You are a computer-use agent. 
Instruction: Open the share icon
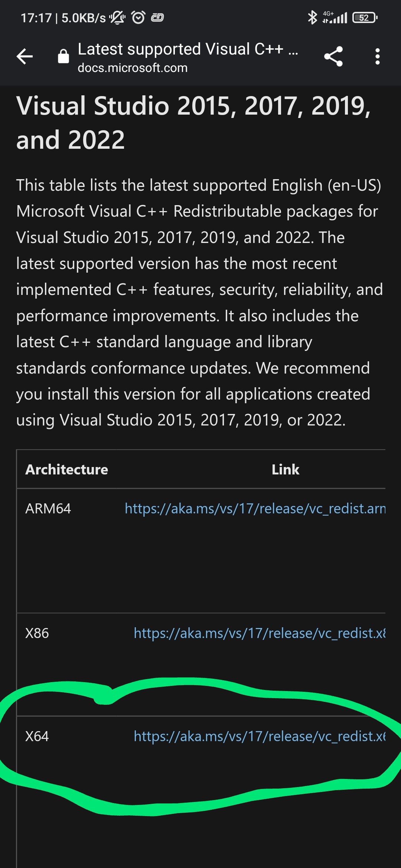coord(333,57)
